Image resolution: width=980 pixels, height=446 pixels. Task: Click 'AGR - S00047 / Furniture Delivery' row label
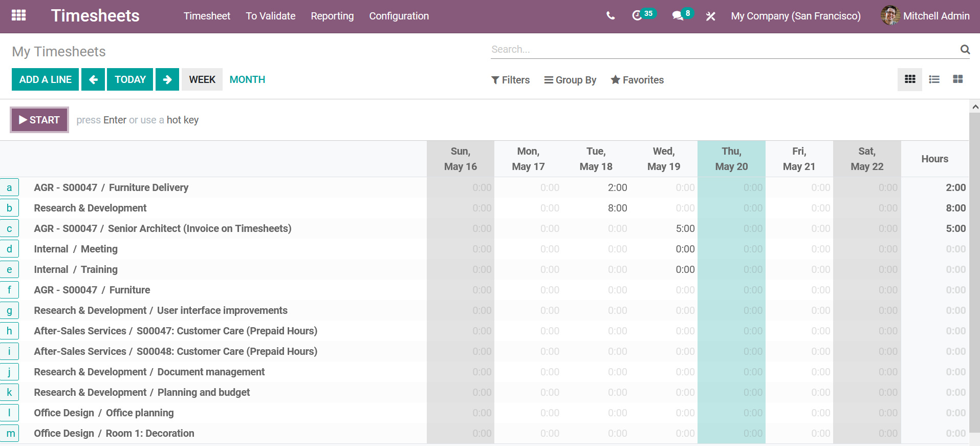click(x=111, y=187)
